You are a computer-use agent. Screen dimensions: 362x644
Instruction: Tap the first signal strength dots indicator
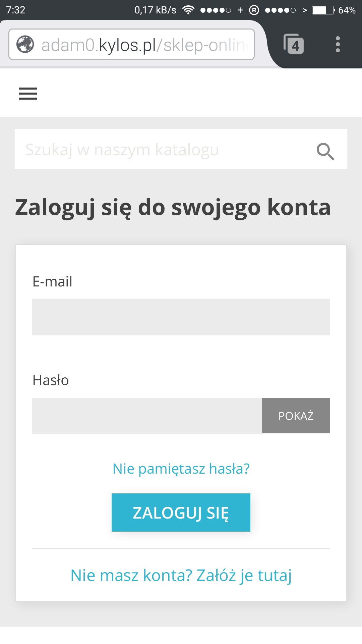(216, 10)
